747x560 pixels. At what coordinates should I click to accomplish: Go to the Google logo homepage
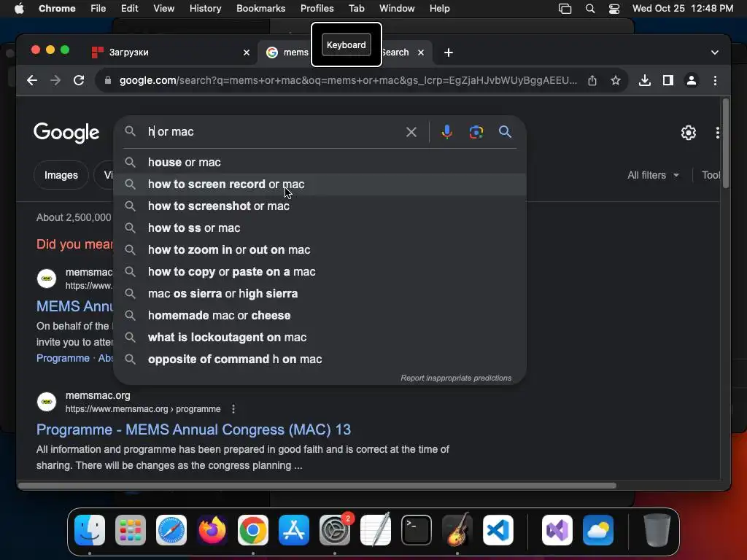coord(66,133)
